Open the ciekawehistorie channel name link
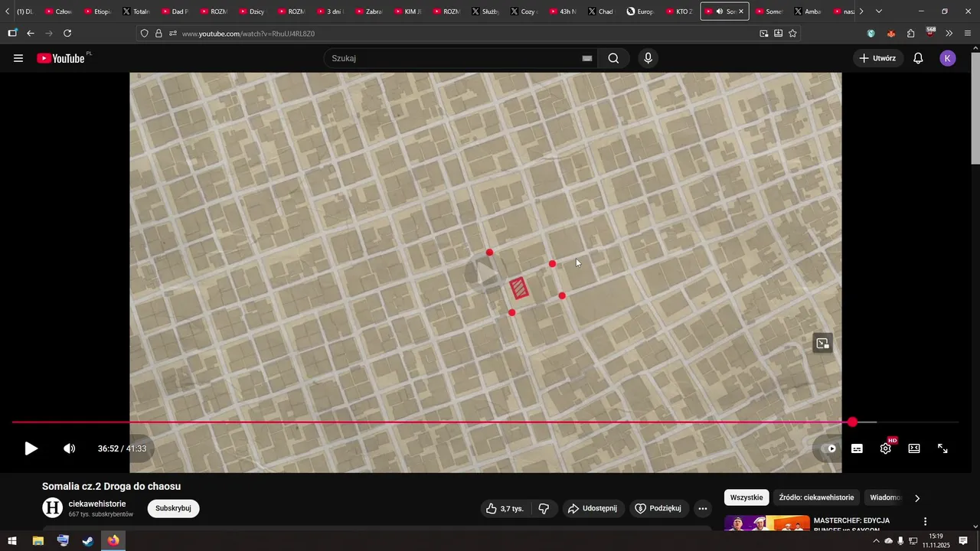Viewport: 980px width, 551px height. tap(97, 504)
